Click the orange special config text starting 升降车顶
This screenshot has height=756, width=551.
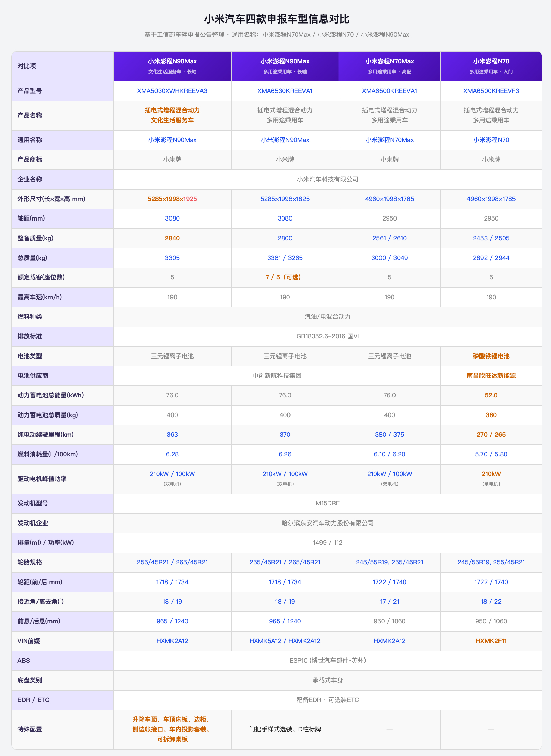click(172, 729)
